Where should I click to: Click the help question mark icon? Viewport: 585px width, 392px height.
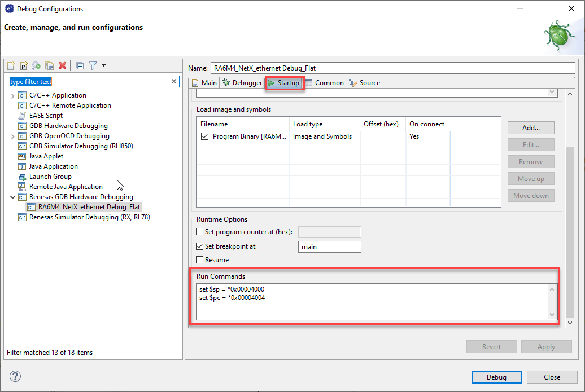point(15,376)
